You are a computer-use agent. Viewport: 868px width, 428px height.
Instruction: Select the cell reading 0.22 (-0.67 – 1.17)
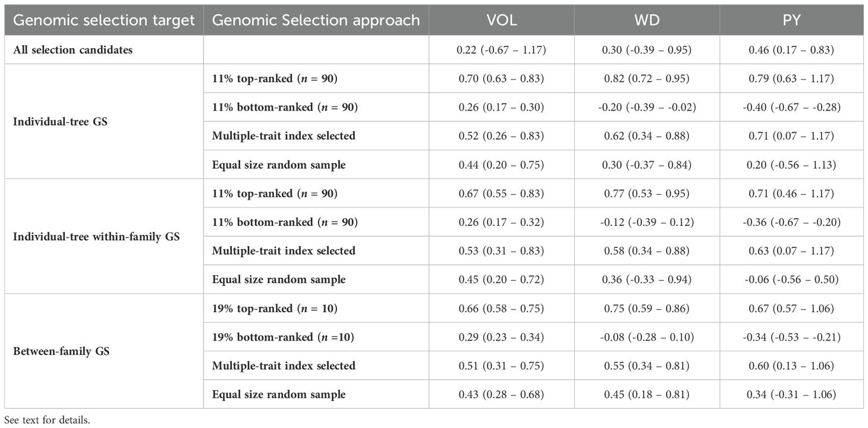(x=501, y=50)
